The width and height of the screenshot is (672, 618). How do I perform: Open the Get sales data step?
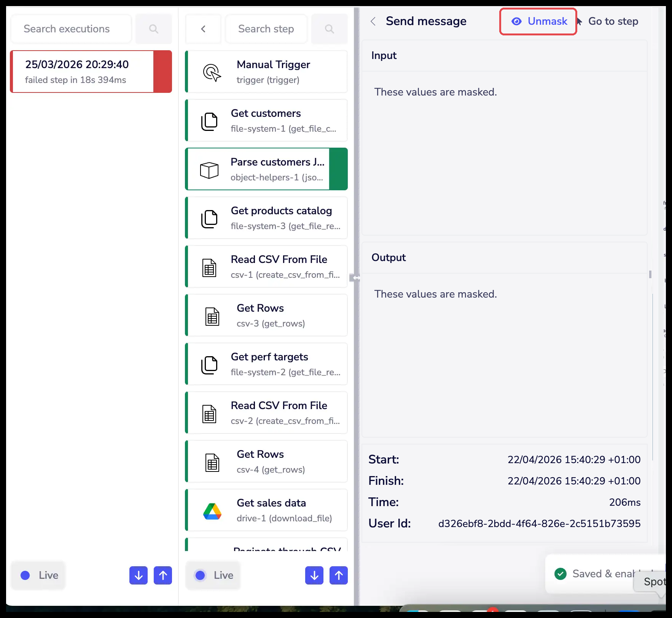pos(266,510)
